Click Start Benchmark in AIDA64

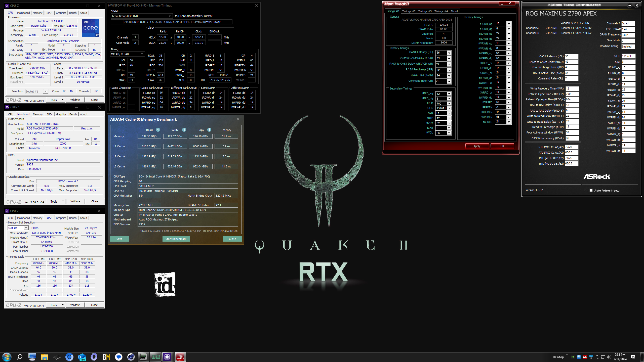click(x=176, y=239)
